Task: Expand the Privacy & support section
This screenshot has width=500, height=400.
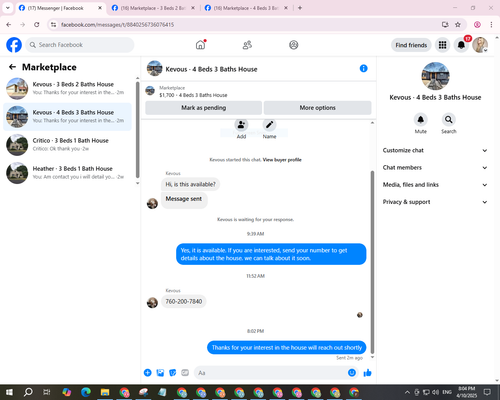Action: [435, 202]
